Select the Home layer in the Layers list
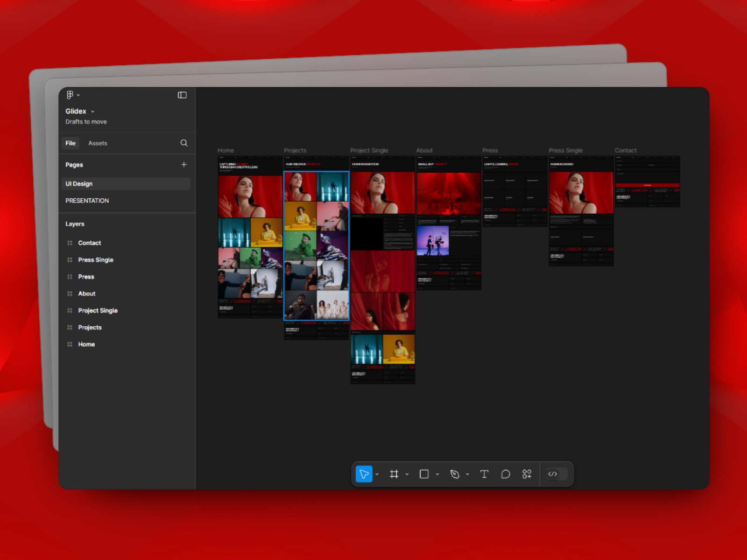This screenshot has height=560, width=747. (x=86, y=344)
